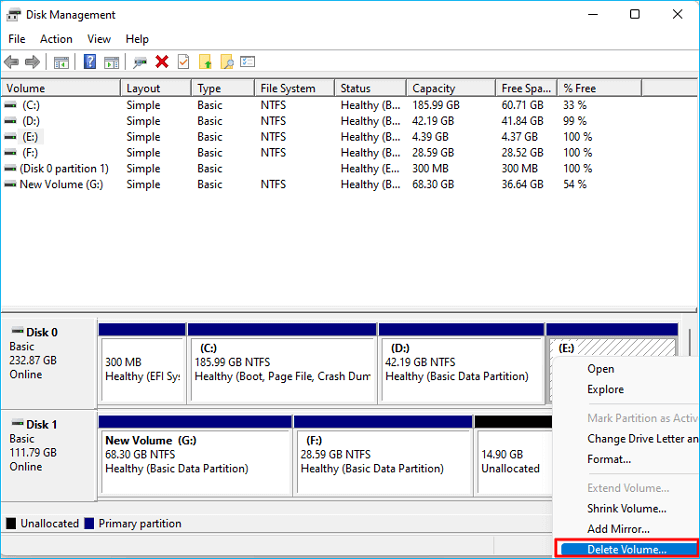
Task: Click the folder with magnifier icon
Action: (x=226, y=62)
